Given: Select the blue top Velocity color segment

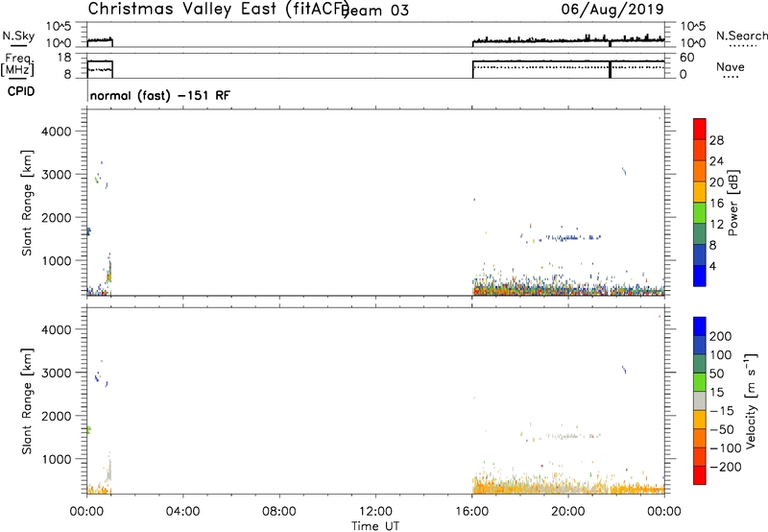Looking at the screenshot, I should [x=700, y=326].
